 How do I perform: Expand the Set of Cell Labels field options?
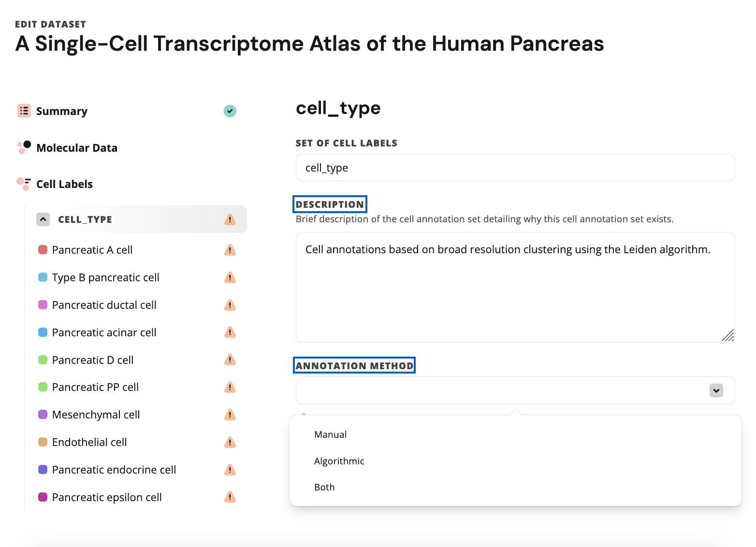click(x=515, y=167)
